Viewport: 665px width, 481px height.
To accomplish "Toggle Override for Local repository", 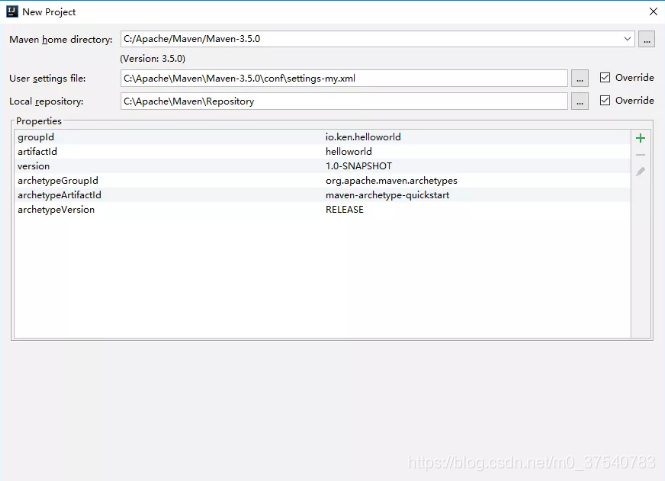I will click(605, 100).
